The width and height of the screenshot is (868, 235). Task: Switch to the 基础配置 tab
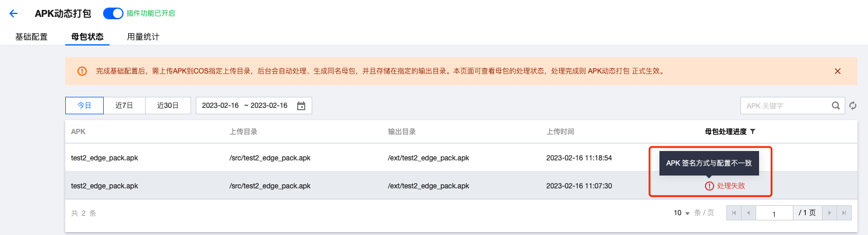coord(31,37)
